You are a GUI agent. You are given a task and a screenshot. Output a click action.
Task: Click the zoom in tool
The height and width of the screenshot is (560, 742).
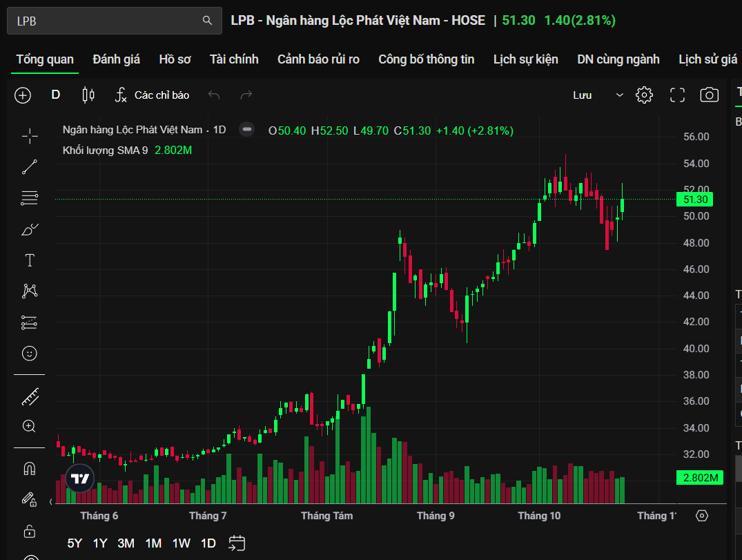30,426
